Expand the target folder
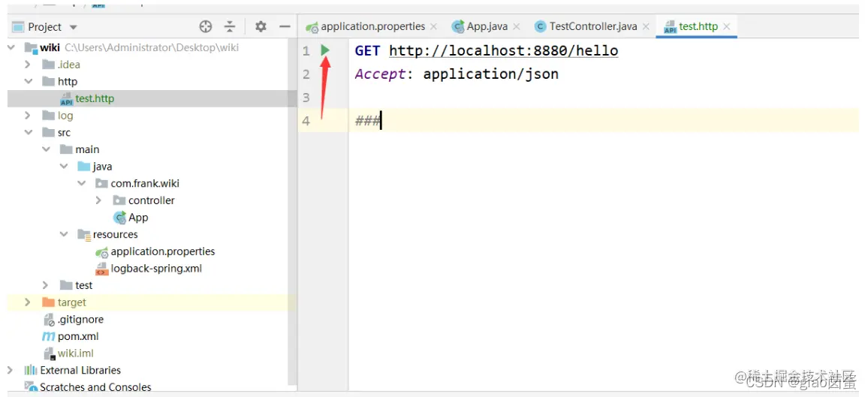The image size is (868, 397). tap(28, 302)
